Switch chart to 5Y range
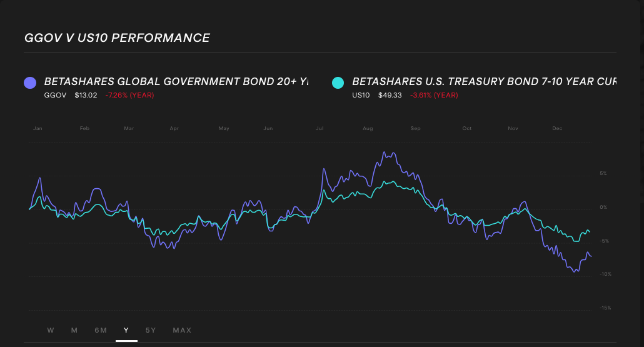Viewport: 644px width, 347px height. pos(151,330)
